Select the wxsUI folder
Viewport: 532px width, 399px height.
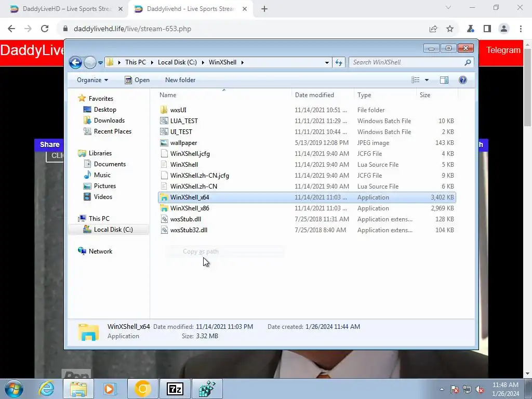click(307, 110)
